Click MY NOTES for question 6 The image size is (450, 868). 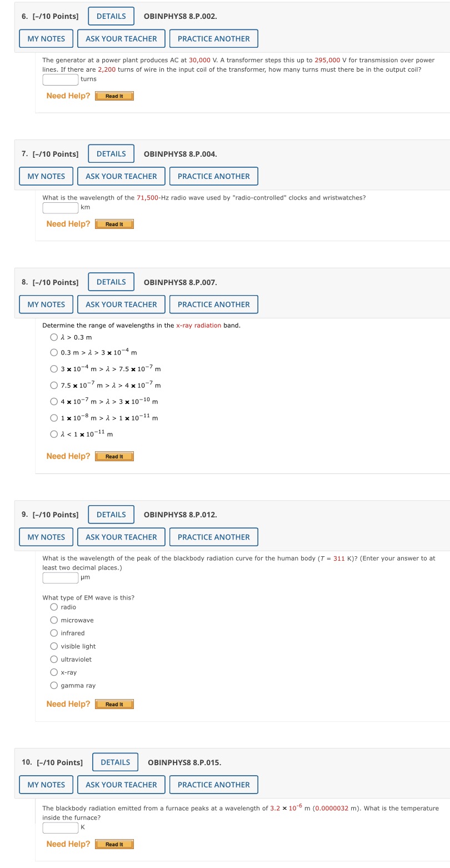[x=46, y=38]
